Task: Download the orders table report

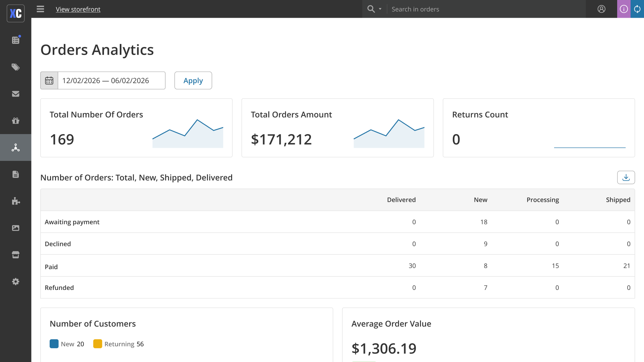Action: tap(626, 177)
